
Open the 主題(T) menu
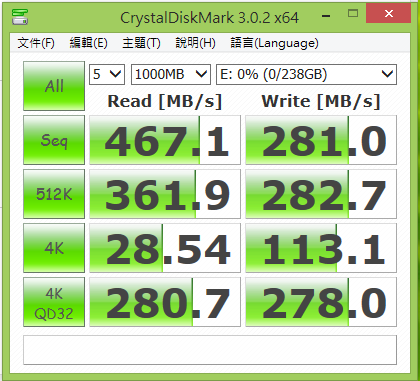141,43
